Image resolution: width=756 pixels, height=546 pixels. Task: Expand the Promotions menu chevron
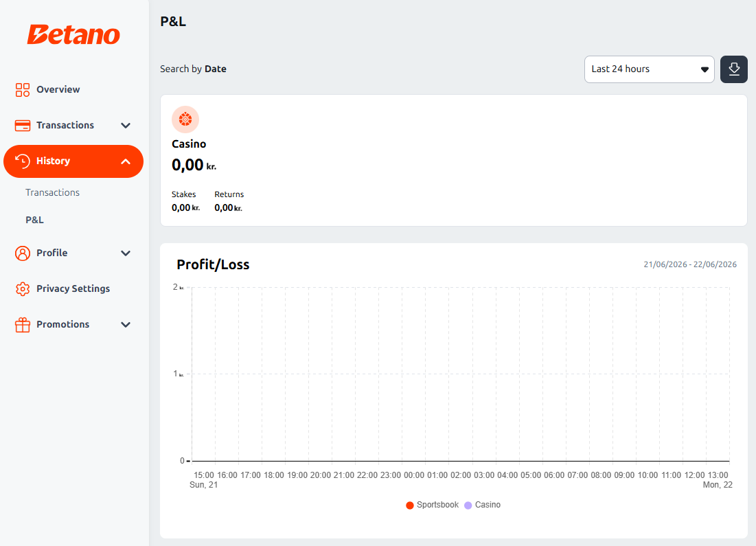126,325
